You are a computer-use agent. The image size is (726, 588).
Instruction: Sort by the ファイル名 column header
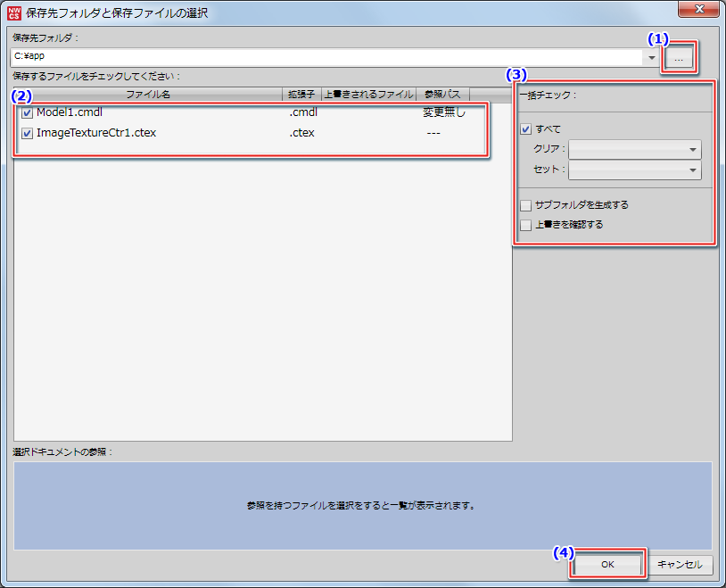pos(147,94)
